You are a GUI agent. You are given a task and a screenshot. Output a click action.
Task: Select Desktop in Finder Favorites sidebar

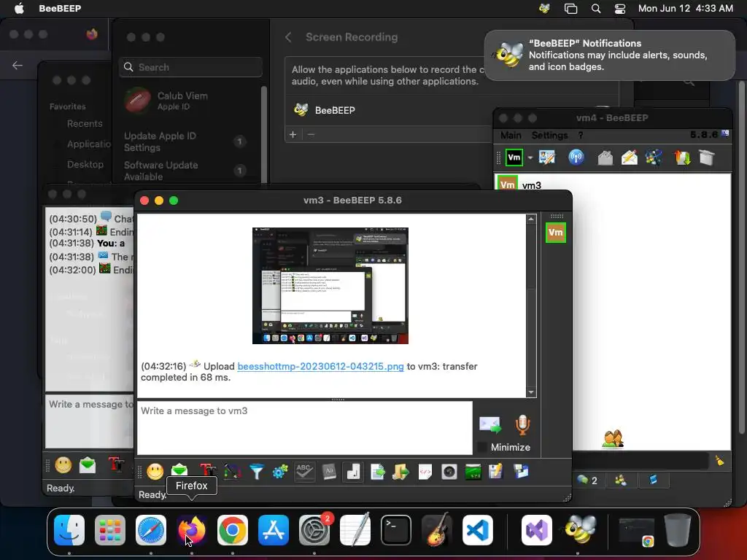[85, 164]
